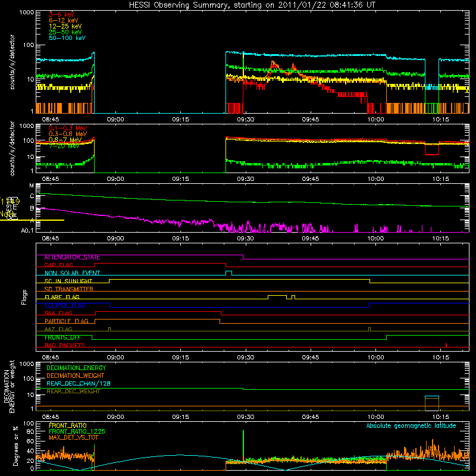Click the "0.8-7 MeV" legend label
This screenshot has width=476, height=476.
[65, 140]
